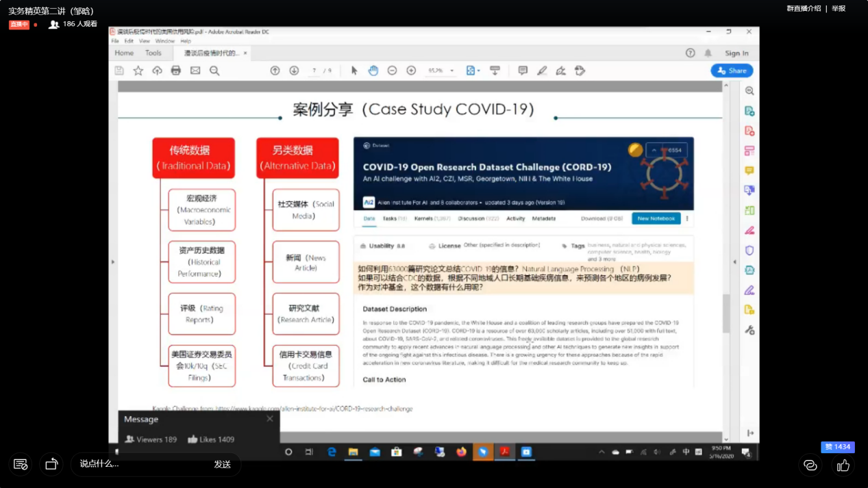Switch to the arrow selection tool
This screenshot has width=868, height=488.
pos(354,70)
